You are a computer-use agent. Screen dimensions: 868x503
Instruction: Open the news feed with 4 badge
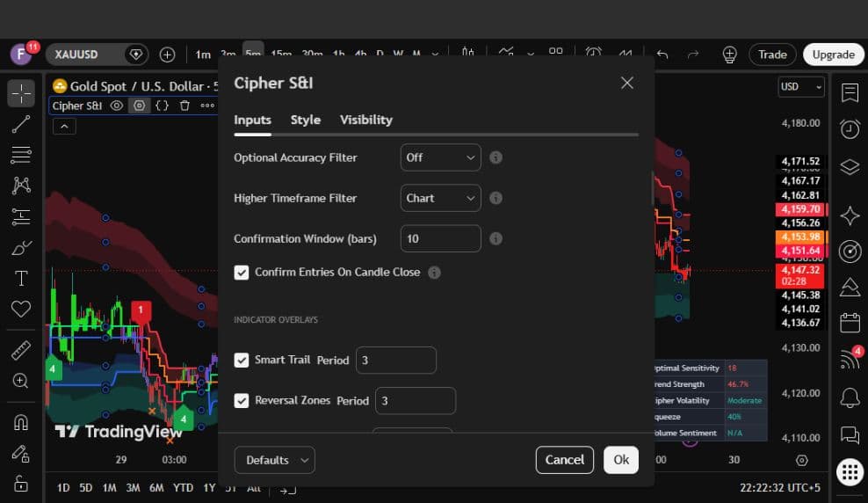(x=850, y=359)
